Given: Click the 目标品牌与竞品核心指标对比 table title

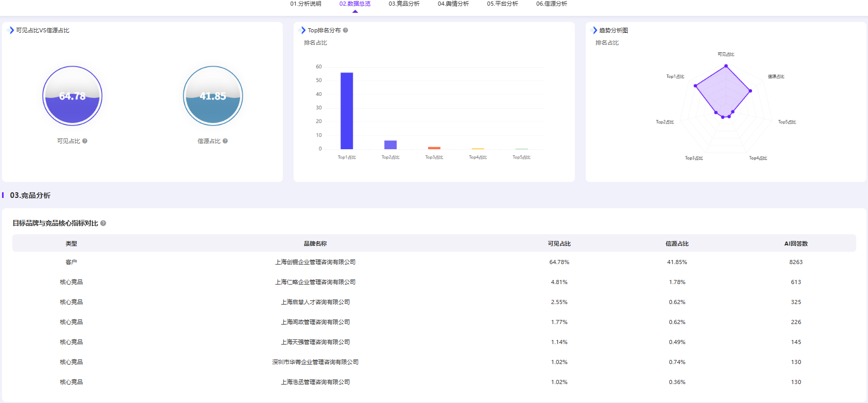Looking at the screenshot, I should [55, 223].
